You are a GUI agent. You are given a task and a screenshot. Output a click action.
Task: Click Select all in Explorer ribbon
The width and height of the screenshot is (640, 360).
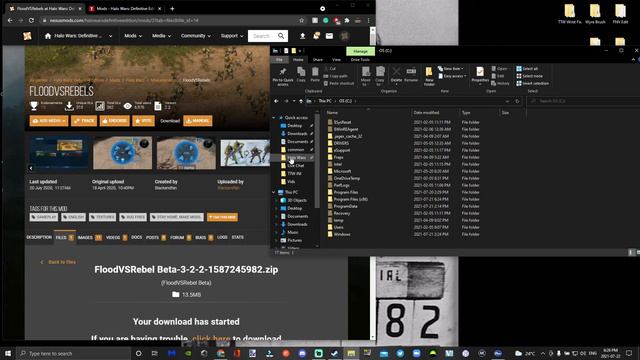(x=527, y=69)
